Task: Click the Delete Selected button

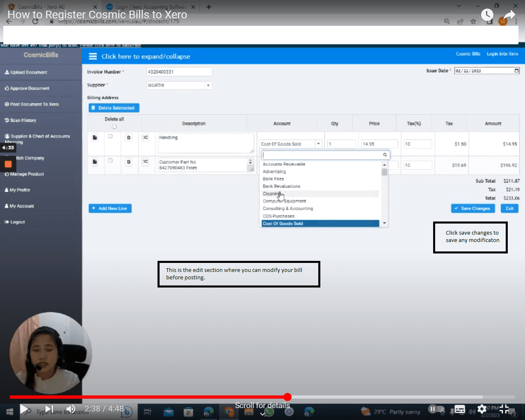Action: pyautogui.click(x=114, y=108)
